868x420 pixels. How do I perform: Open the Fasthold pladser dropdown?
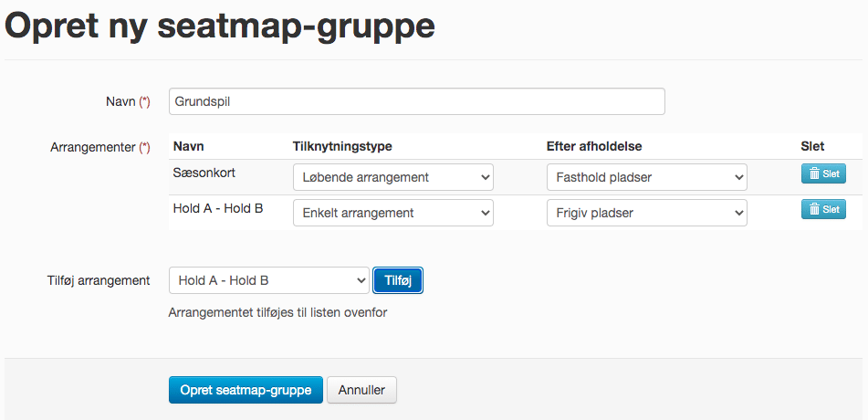point(646,177)
